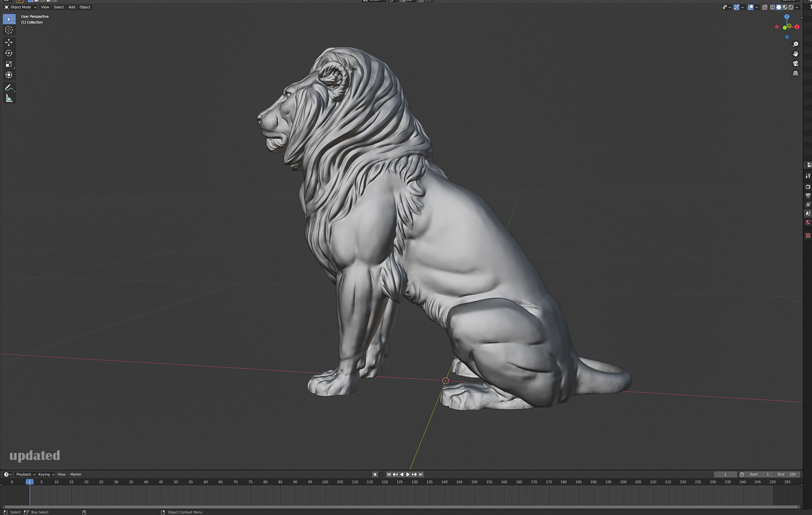Screen dimensions: 812x515
Task: Toggle X-ray mode
Action: (765, 7)
